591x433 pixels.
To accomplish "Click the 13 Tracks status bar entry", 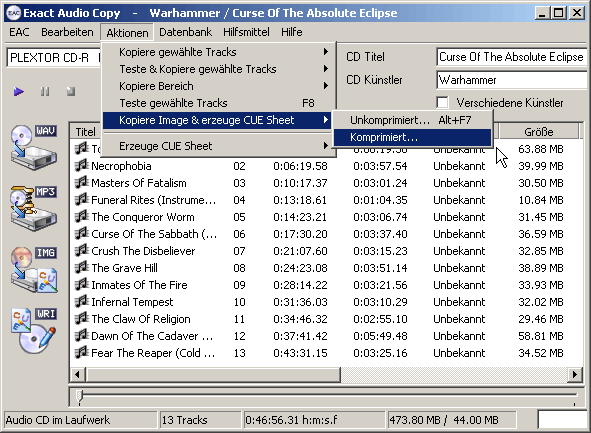I will pyautogui.click(x=200, y=419).
